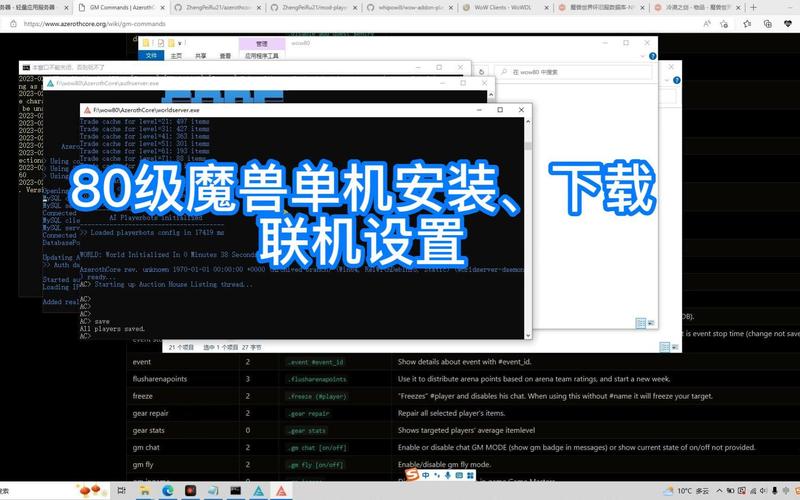Open quick access toolbar dropdown arrow in Explorer
The image size is (800, 500).
pyautogui.click(x=180, y=44)
